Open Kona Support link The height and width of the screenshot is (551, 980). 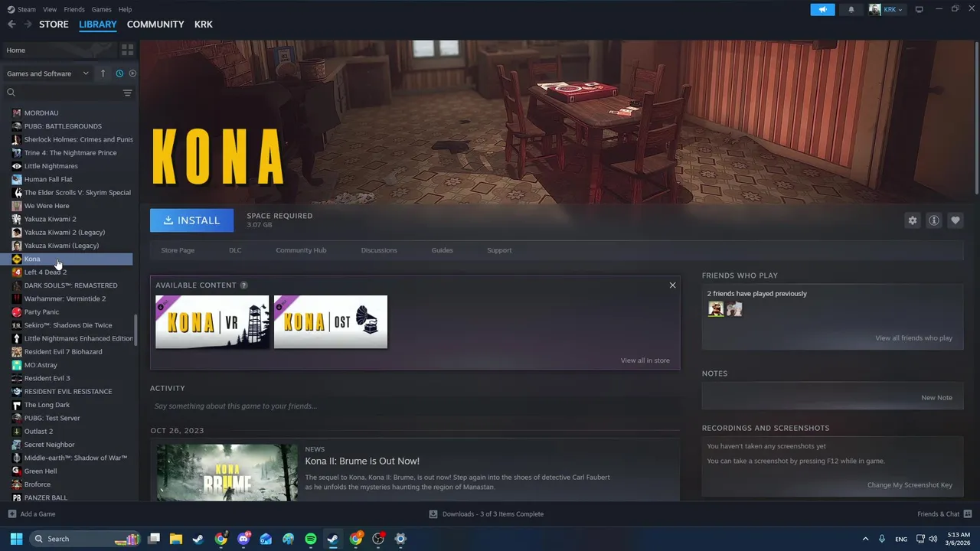[499, 250]
